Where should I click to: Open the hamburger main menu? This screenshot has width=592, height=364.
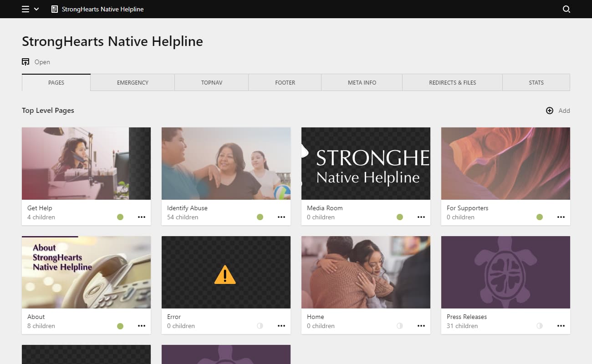pyautogui.click(x=26, y=9)
